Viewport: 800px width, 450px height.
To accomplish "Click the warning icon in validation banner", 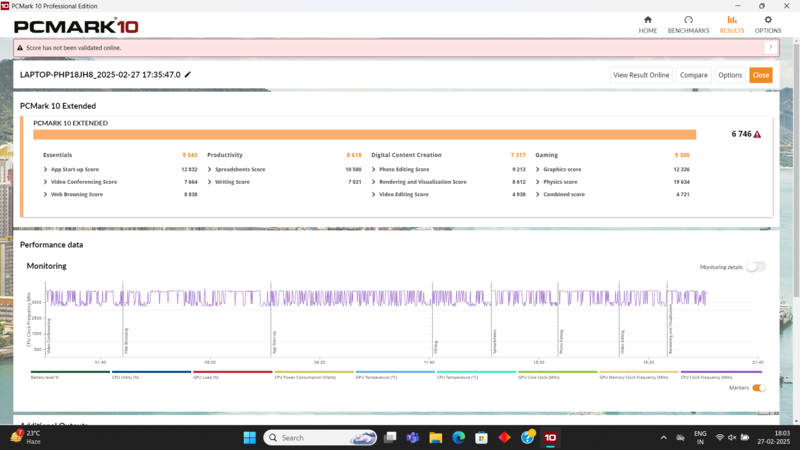I will 20,47.
